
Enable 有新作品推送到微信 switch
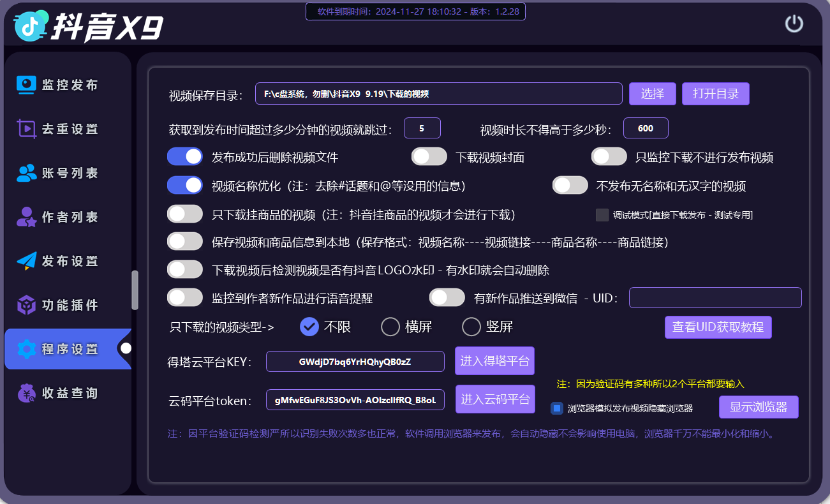tap(447, 297)
